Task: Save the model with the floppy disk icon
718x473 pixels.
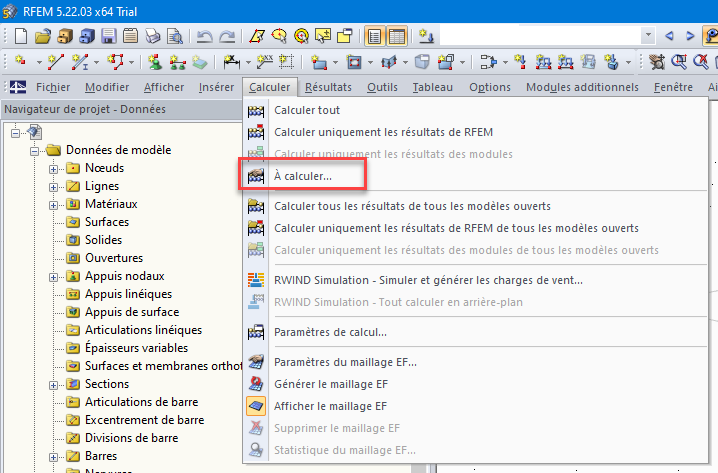Action: pyautogui.click(x=109, y=36)
